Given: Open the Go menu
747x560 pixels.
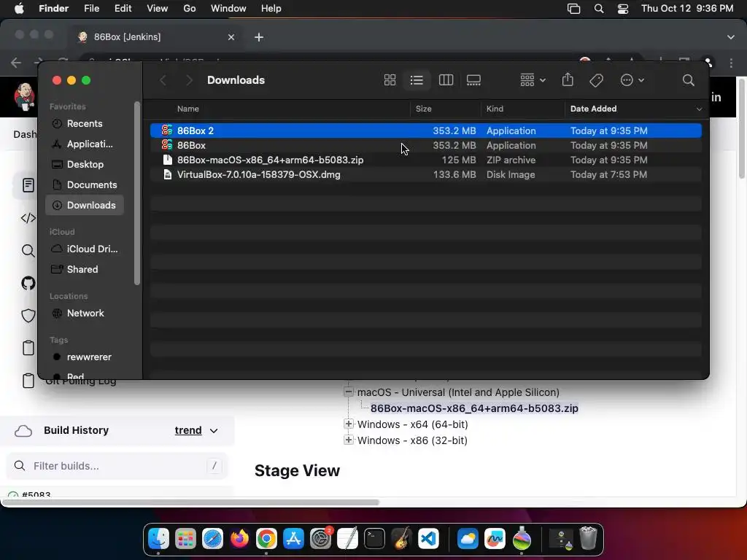Looking at the screenshot, I should [x=190, y=9].
